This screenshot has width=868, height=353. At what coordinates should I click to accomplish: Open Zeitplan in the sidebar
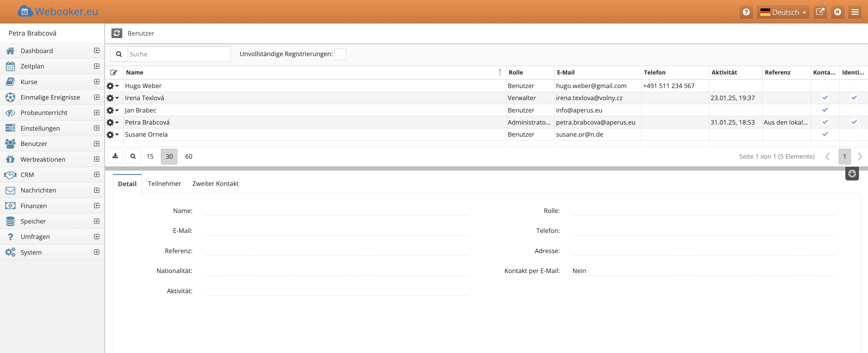[x=32, y=66]
